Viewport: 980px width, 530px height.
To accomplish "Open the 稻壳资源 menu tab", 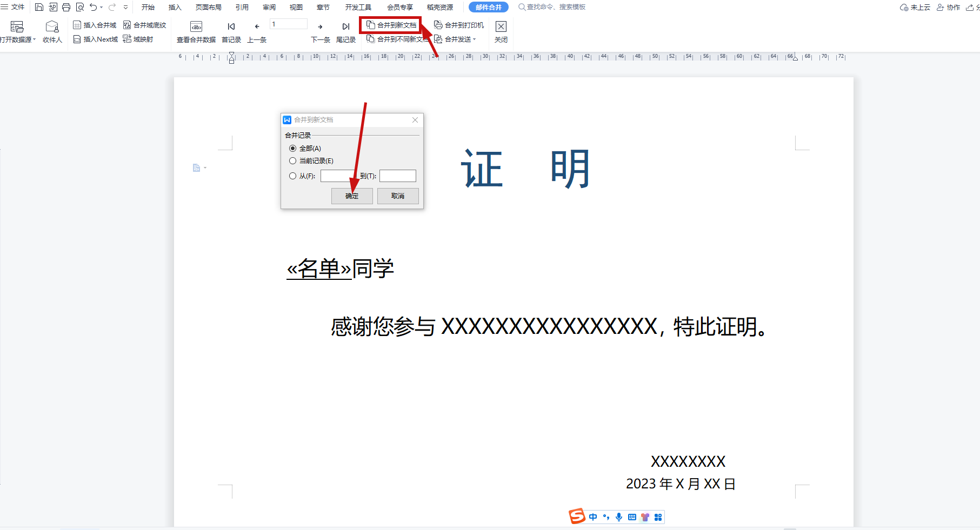I will (x=439, y=7).
